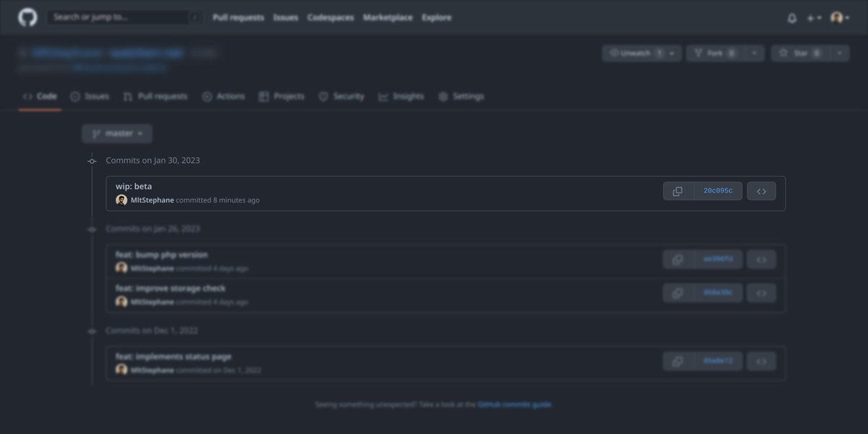This screenshot has width=868, height=434.
Task: Open the user avatar menu
Action: tap(840, 18)
